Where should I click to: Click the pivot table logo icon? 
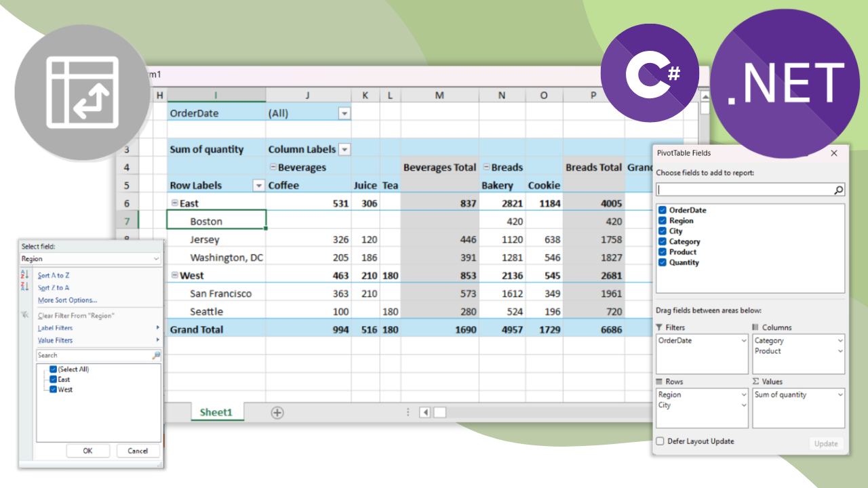[83, 94]
